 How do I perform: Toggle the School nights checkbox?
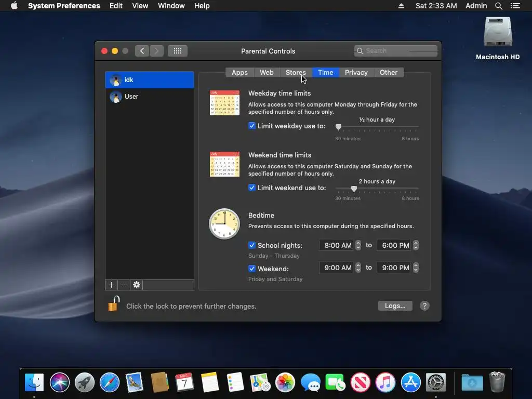252,245
